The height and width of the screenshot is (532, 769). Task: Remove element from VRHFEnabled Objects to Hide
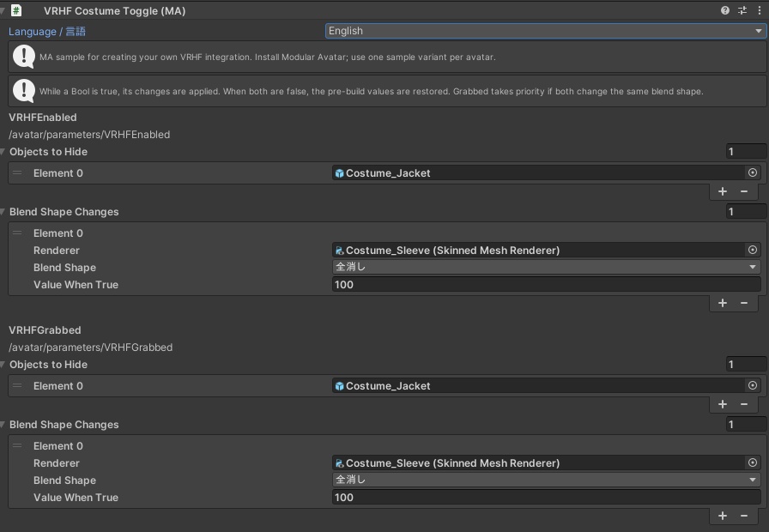pyautogui.click(x=744, y=191)
